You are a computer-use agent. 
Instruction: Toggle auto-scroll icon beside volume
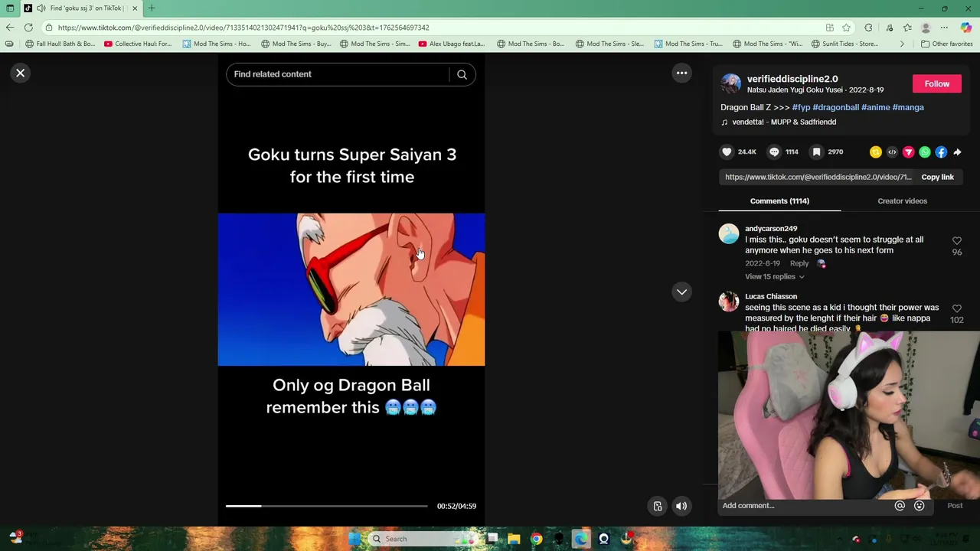[657, 506]
